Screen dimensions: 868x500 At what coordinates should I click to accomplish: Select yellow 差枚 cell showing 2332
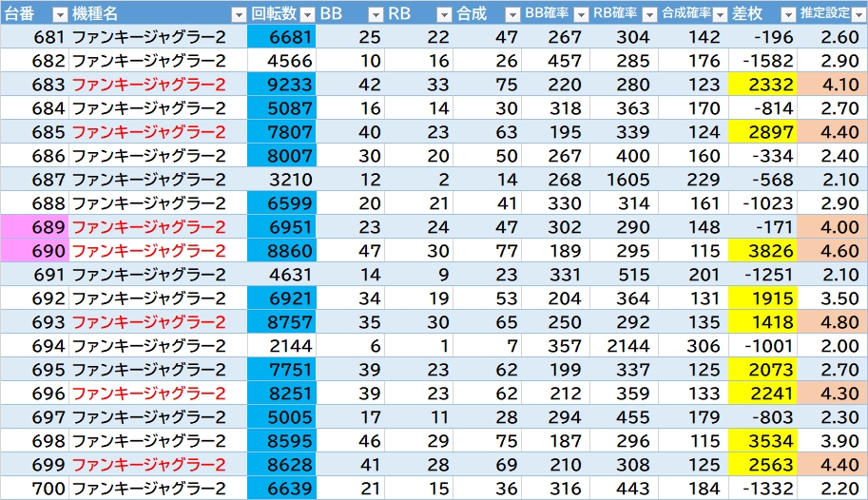pos(762,85)
